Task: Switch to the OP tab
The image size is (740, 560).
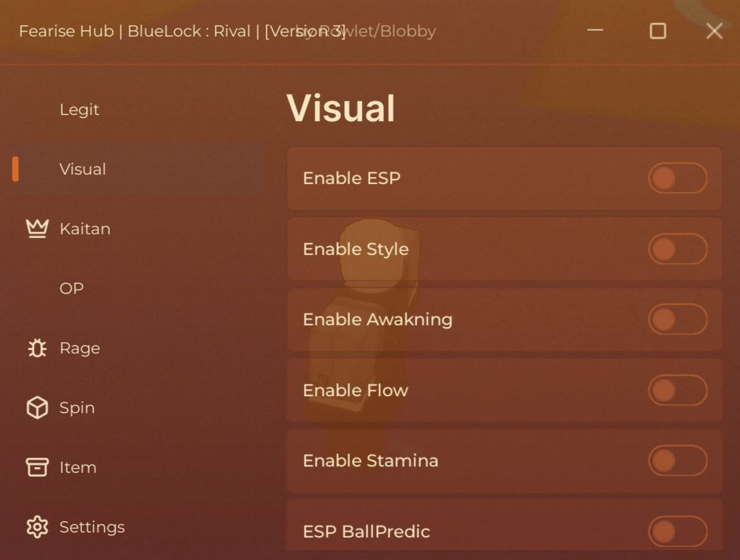Action: click(72, 289)
